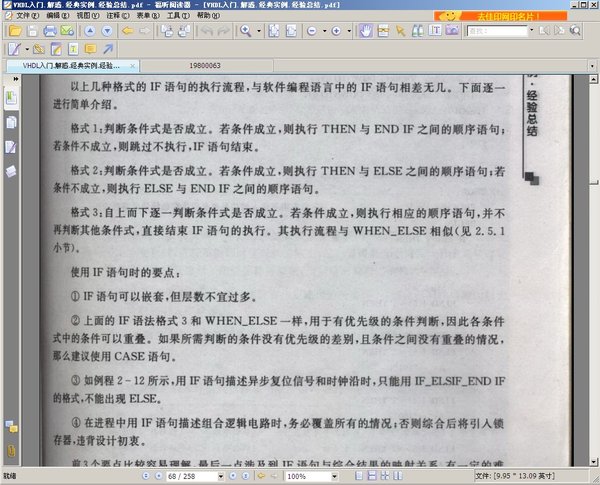Open the 视图 (View) menu
The width and height of the screenshot is (600, 485).
(88, 16)
